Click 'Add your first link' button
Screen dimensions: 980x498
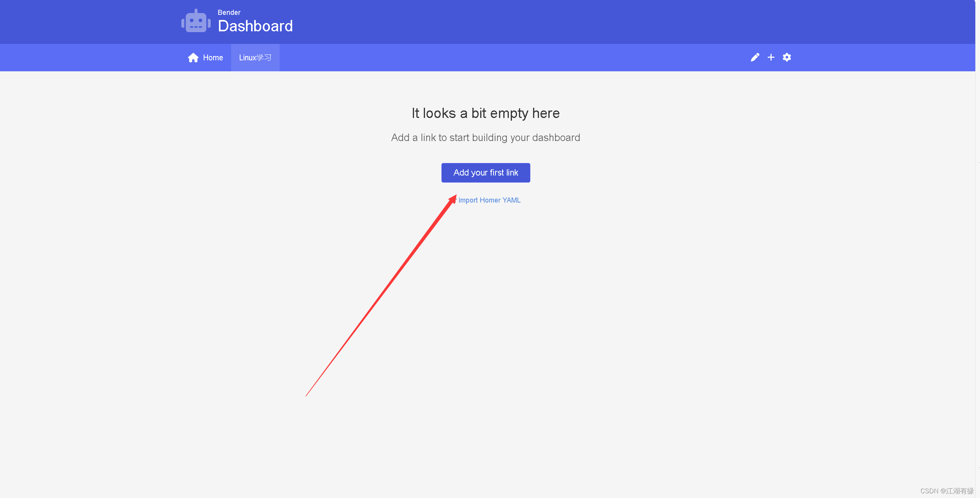click(486, 173)
